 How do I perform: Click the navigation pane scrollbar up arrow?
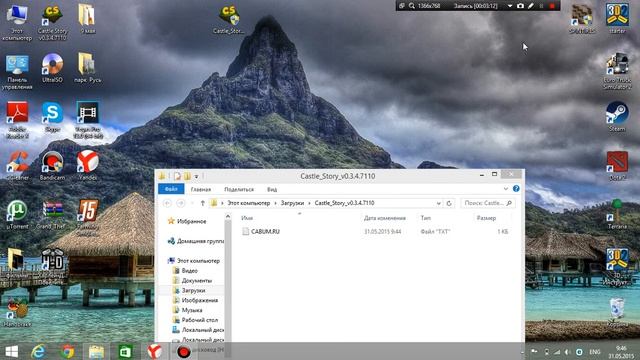pyautogui.click(x=228, y=217)
